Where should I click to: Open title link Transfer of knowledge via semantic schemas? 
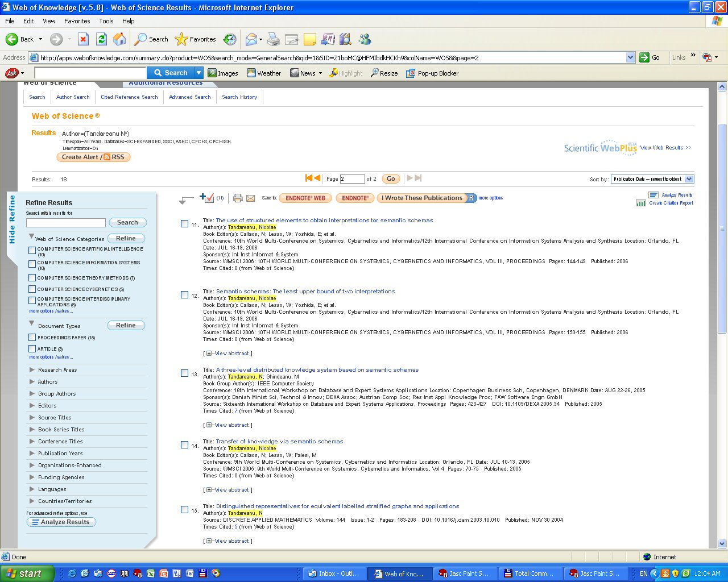click(279, 441)
